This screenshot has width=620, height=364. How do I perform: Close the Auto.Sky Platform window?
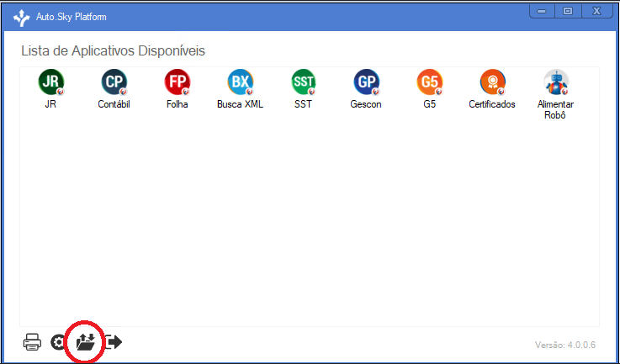596,11
